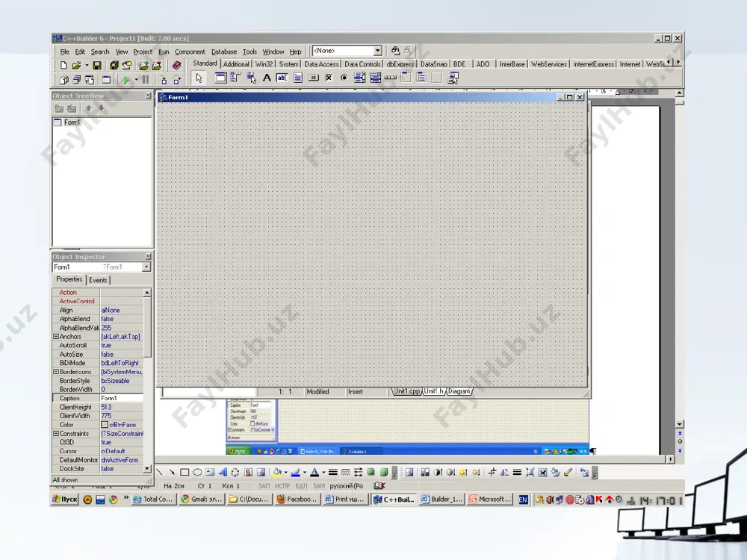Screen dimensions: 747x560
Task: Click the Pause program icon
Action: pos(146,80)
